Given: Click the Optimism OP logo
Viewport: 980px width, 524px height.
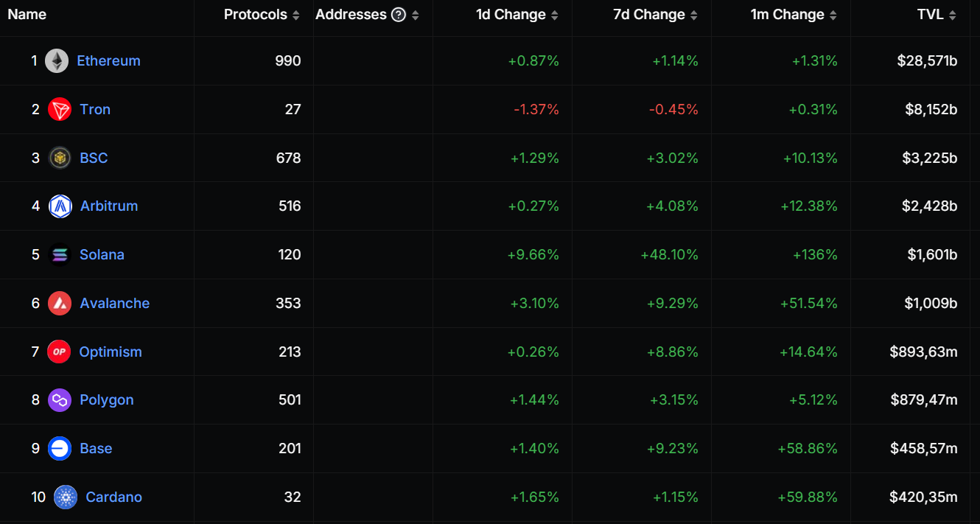Looking at the screenshot, I should pyautogui.click(x=59, y=352).
